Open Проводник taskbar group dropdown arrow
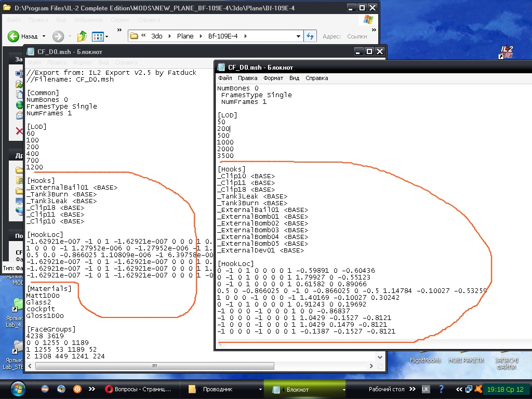This screenshot has width=532, height=399. tap(260, 390)
